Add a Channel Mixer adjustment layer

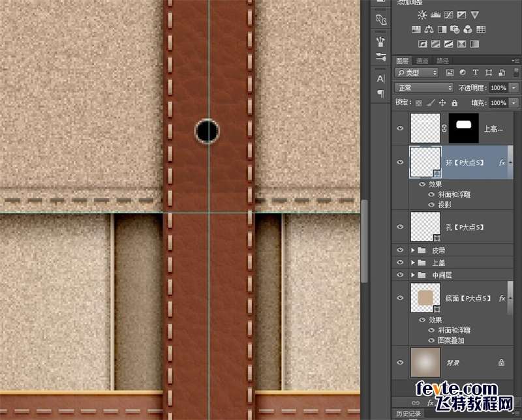tap(468, 29)
